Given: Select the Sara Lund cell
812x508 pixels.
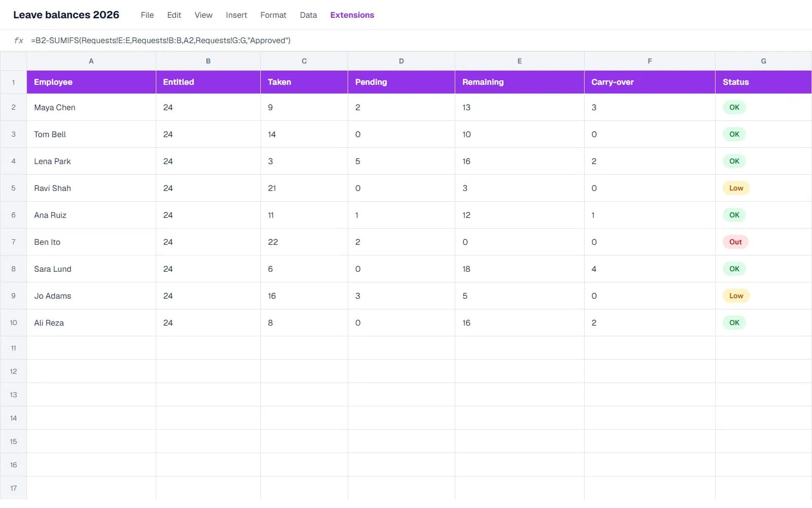Looking at the screenshot, I should coord(91,269).
